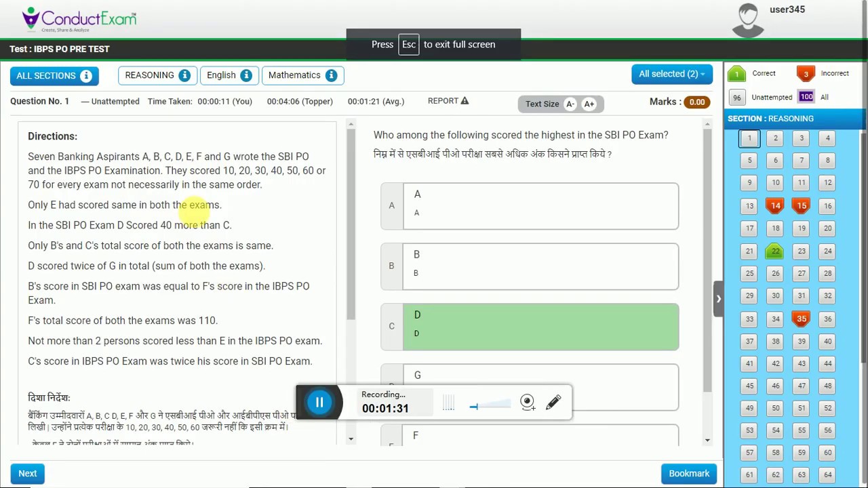Image resolution: width=868 pixels, height=488 pixels.
Task: Switch to the Mathematics section tab
Action: 302,75
